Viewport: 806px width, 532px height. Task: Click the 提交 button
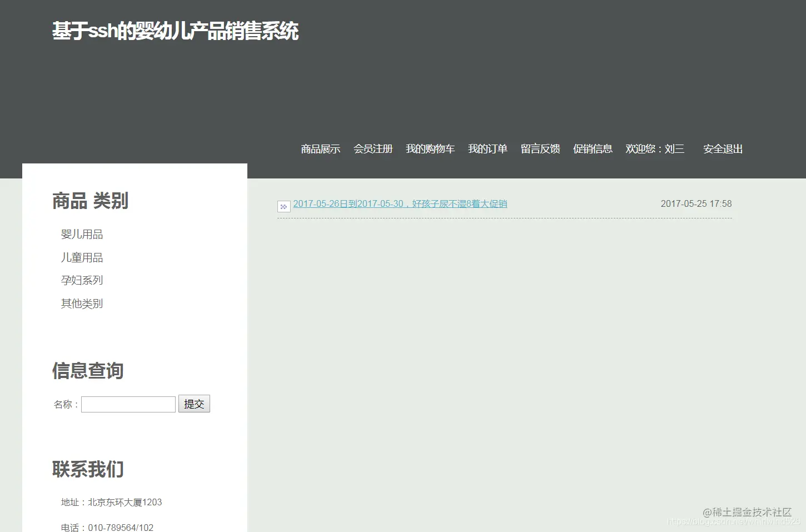click(194, 404)
